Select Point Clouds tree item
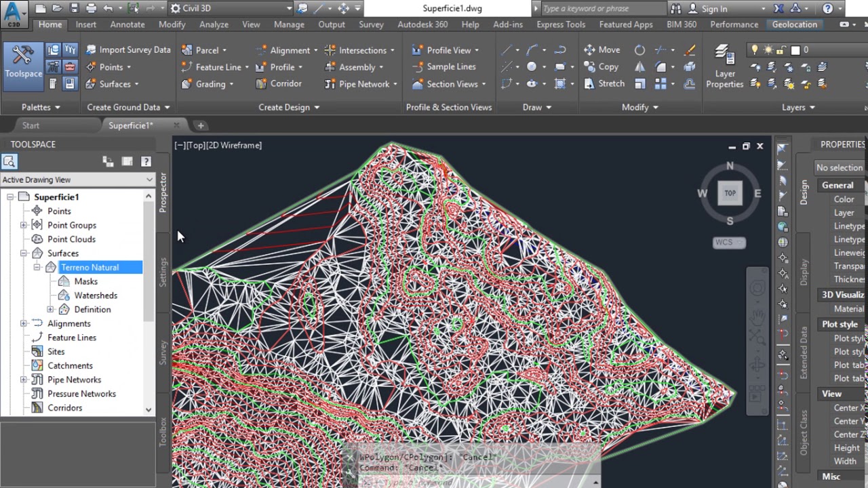The height and width of the screenshot is (488, 868). [71, 239]
